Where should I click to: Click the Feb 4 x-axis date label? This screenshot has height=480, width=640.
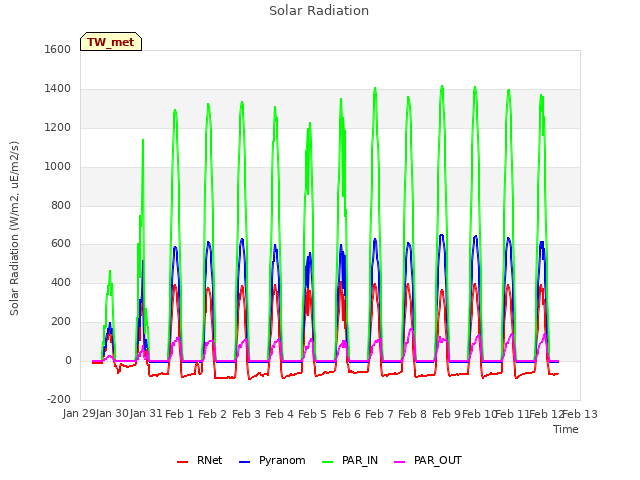(x=279, y=414)
